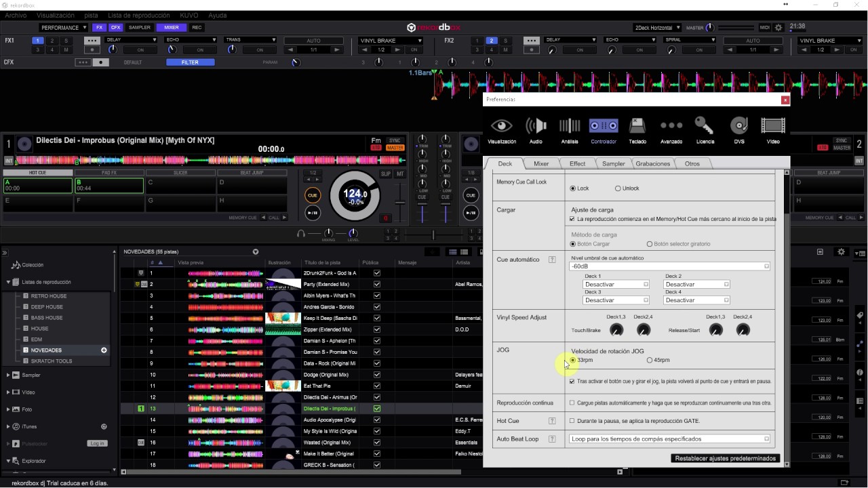Image resolution: width=868 pixels, height=488 pixels.
Task: Switch to the Effect tab
Action: click(x=577, y=163)
